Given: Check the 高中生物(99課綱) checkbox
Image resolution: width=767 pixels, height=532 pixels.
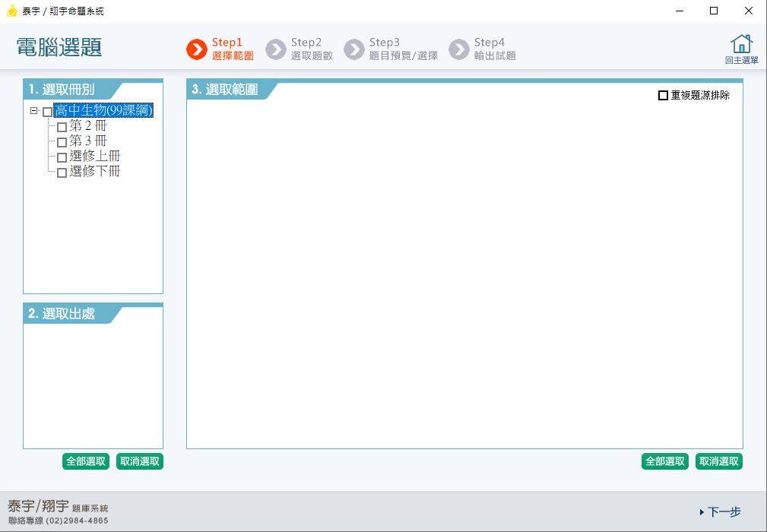Looking at the screenshot, I should (47, 112).
